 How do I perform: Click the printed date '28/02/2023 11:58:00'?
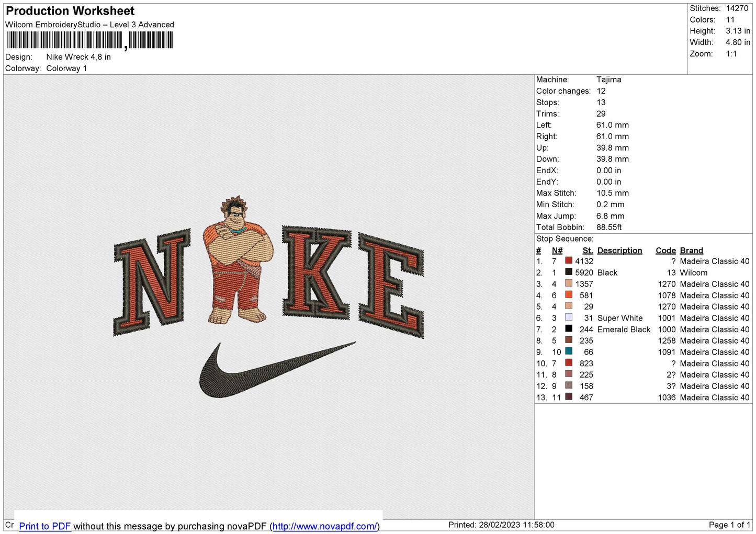tap(516, 525)
